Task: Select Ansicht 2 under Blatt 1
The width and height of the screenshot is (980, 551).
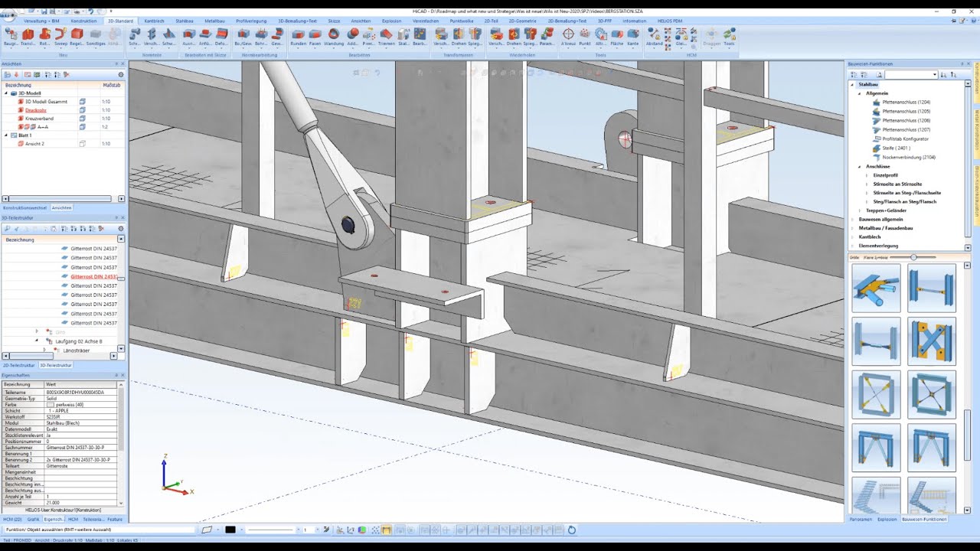Action: pyautogui.click(x=35, y=144)
